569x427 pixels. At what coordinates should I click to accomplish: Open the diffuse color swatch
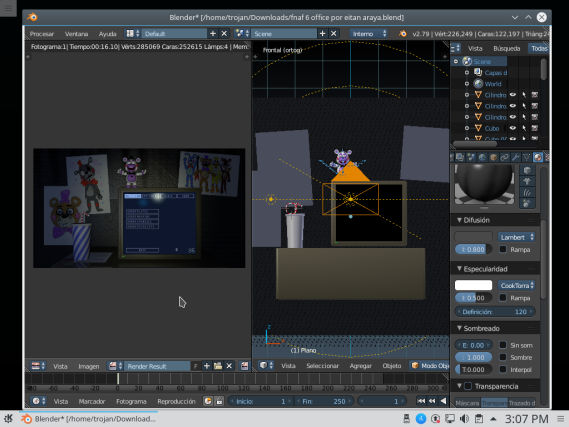473,237
